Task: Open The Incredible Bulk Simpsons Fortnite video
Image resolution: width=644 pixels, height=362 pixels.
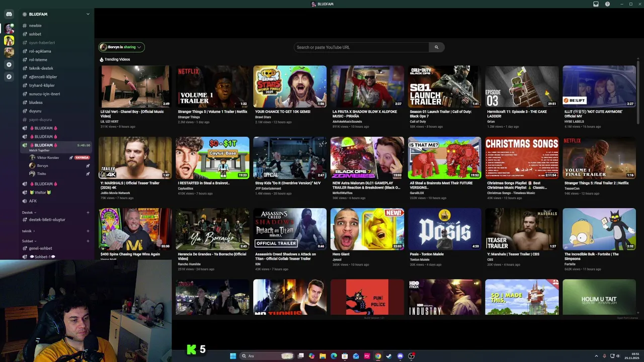Action: [x=599, y=229]
